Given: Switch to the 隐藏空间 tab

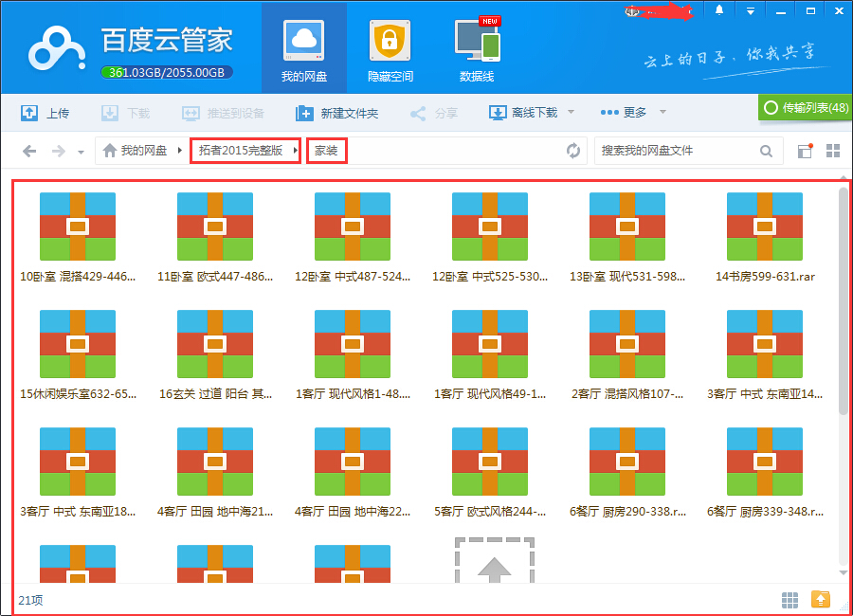Looking at the screenshot, I should pos(390,49).
